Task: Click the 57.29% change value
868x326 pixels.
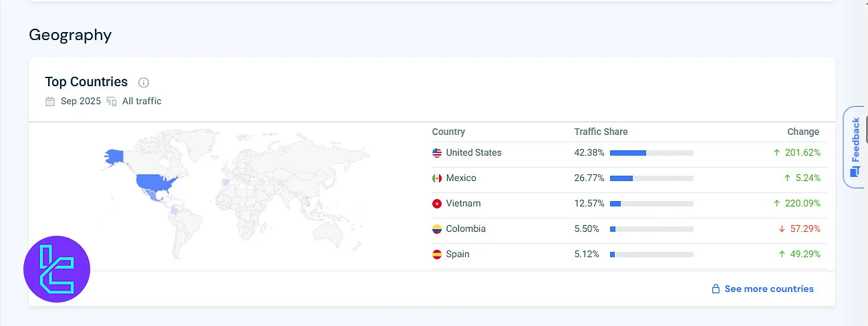Action: [805, 229]
